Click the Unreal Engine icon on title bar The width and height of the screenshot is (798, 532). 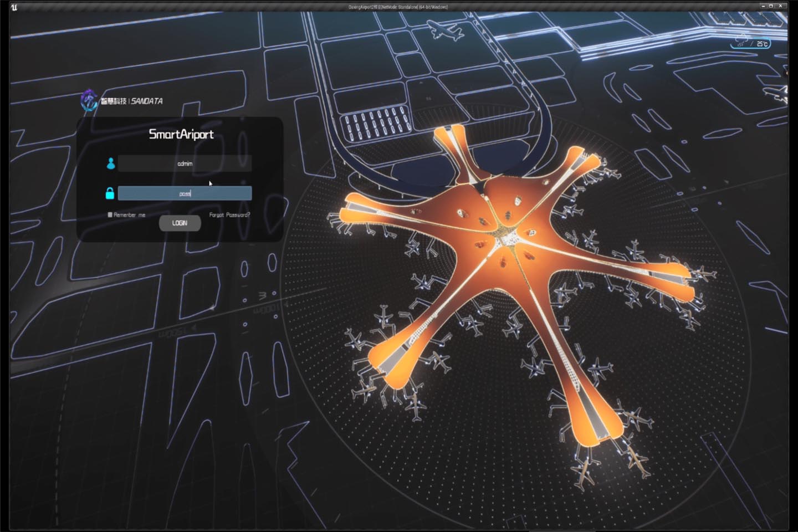(x=14, y=6)
